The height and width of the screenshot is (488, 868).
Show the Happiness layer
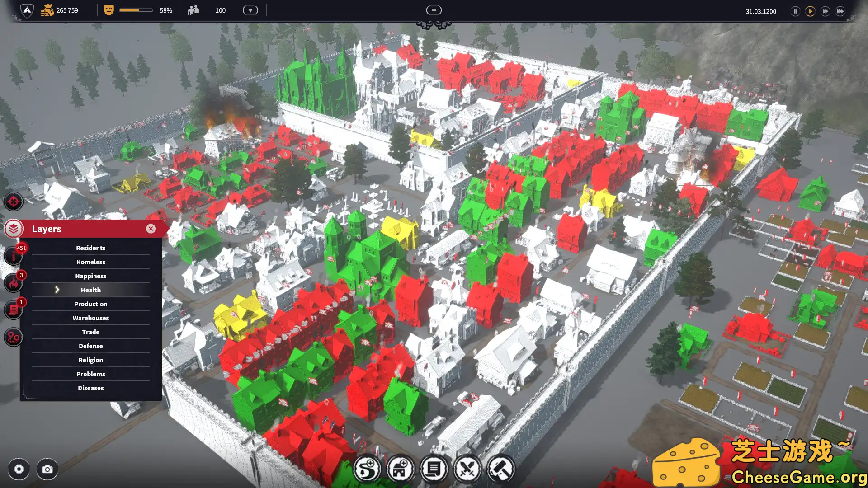pyautogui.click(x=90, y=276)
